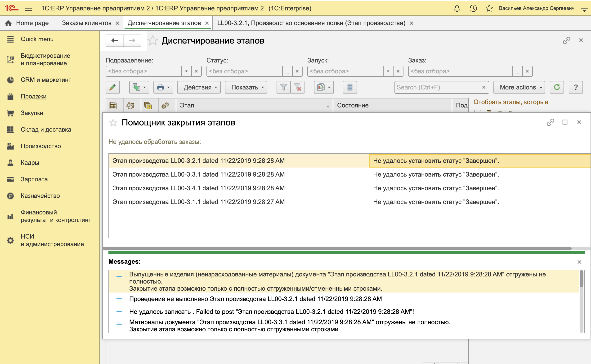Image resolution: width=591 pixels, height=364 pixels.
Task: Click the Продажи link in sidebar
Action: 33,96
